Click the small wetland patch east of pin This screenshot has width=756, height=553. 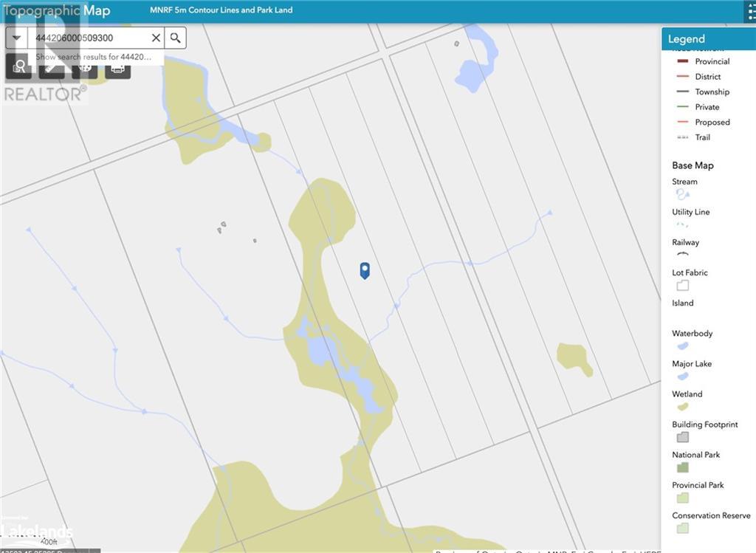click(x=573, y=358)
